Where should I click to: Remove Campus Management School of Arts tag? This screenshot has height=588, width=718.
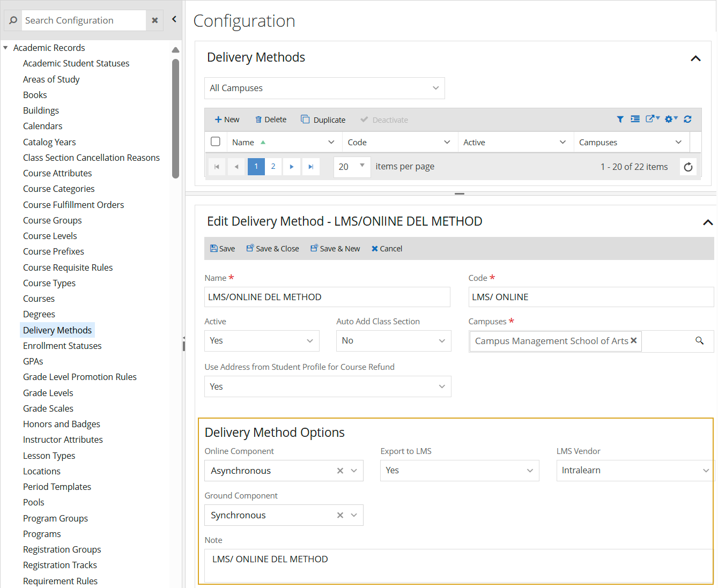[634, 341]
